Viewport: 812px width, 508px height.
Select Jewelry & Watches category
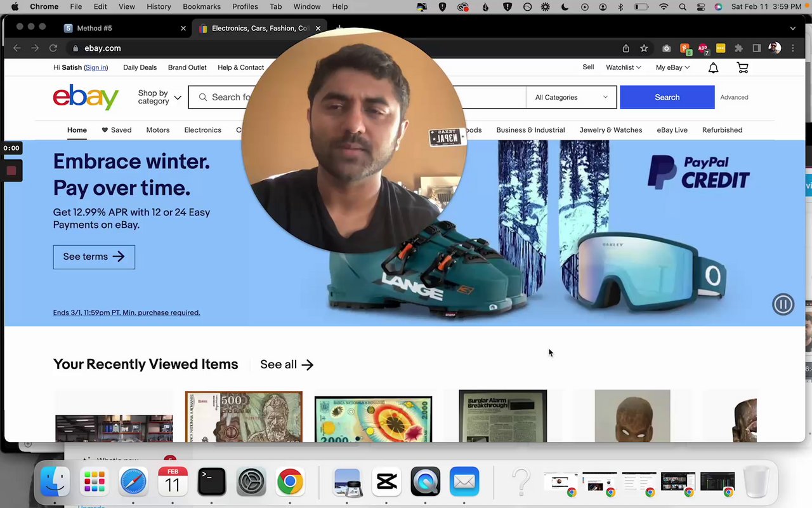pos(611,130)
